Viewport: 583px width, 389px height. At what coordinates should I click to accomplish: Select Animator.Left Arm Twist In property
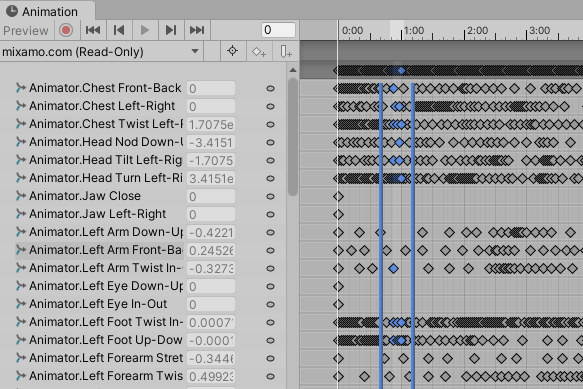106,268
